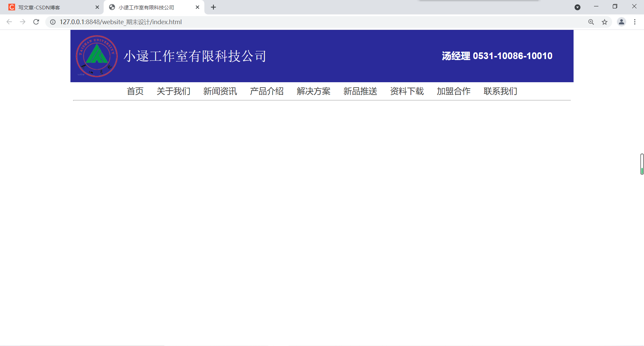
Task: Click the 汤经理 phone number text
Action: point(497,56)
